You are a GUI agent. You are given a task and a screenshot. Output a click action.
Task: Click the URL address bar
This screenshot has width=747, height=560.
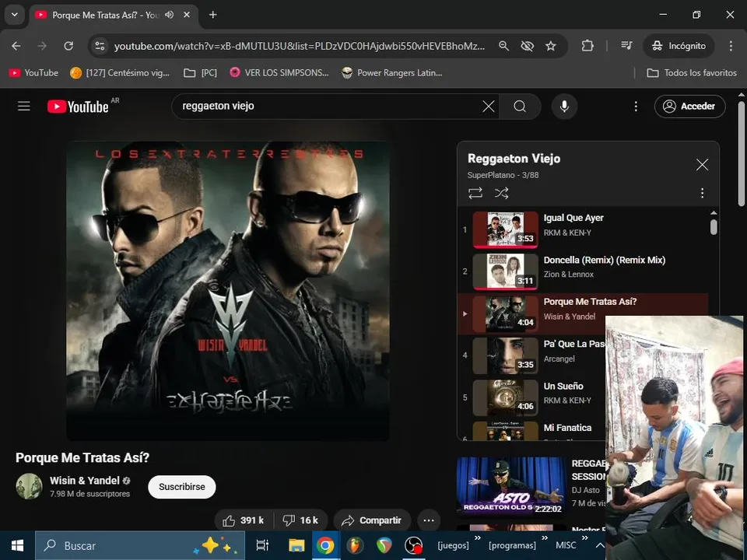pos(299,46)
